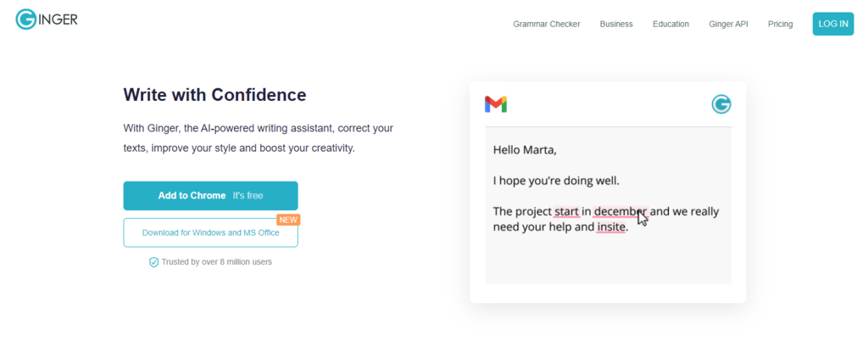This screenshot has height=341, width=868.
Task: Download for Windows and MS Office
Action: 210,232
